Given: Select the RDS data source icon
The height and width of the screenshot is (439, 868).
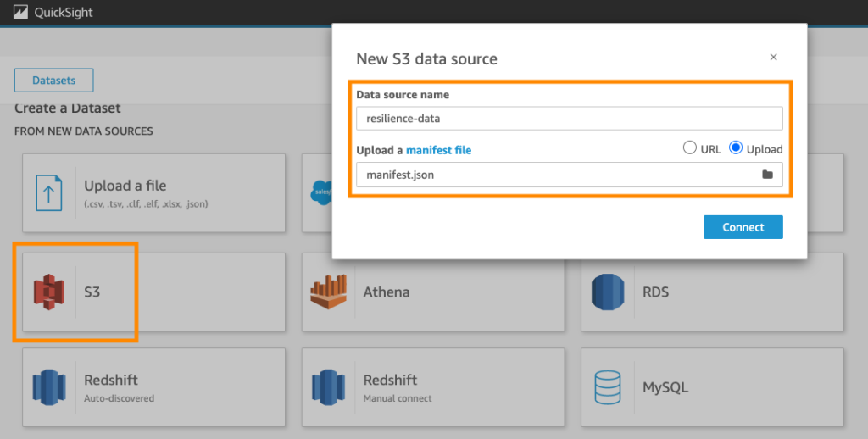Looking at the screenshot, I should [607, 292].
